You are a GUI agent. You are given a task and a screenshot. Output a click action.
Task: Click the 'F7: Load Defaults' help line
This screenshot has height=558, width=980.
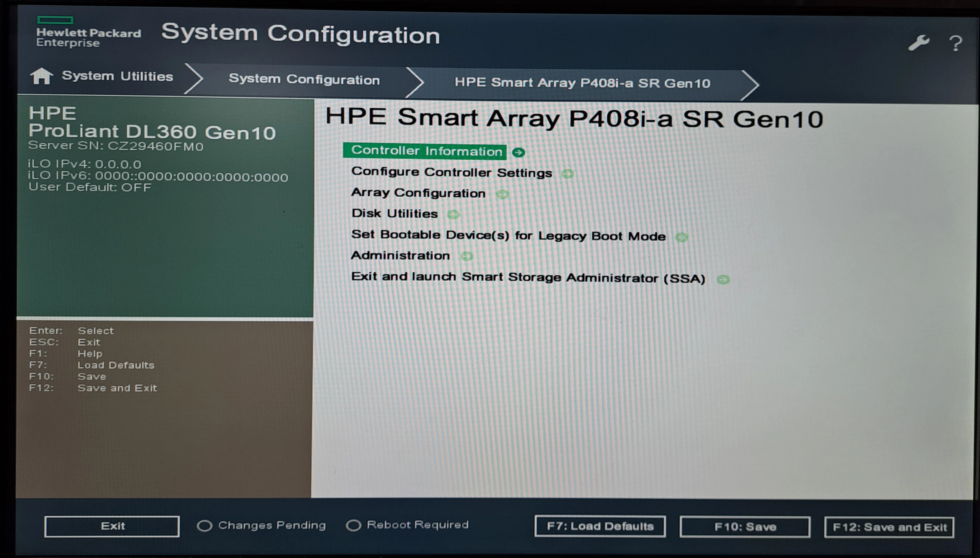(x=92, y=365)
